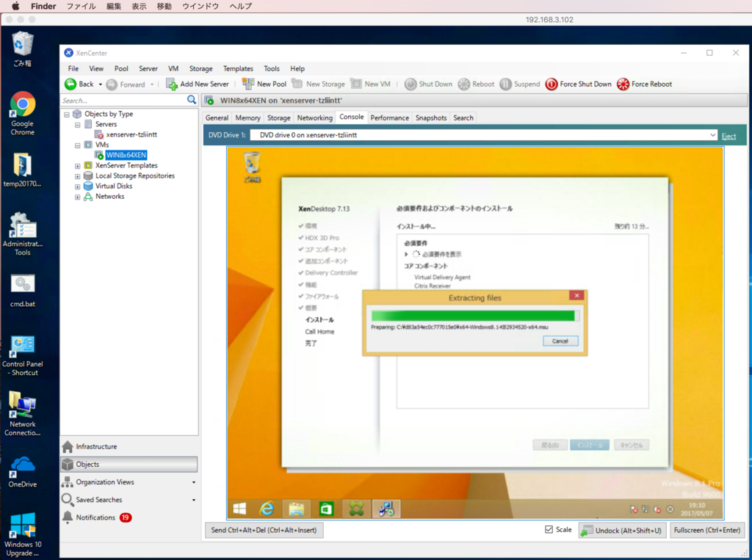Open the Pool menu
752x560 pixels.
tap(121, 68)
